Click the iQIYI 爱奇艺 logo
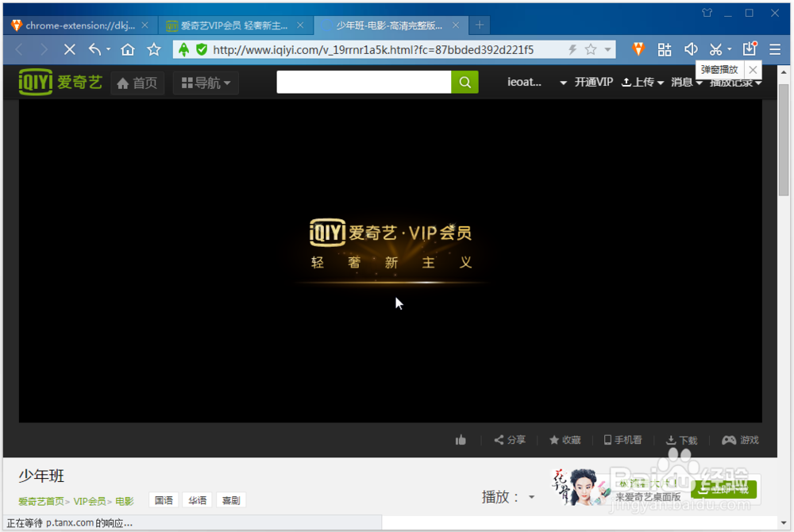This screenshot has height=532, width=794. pyautogui.click(x=60, y=82)
